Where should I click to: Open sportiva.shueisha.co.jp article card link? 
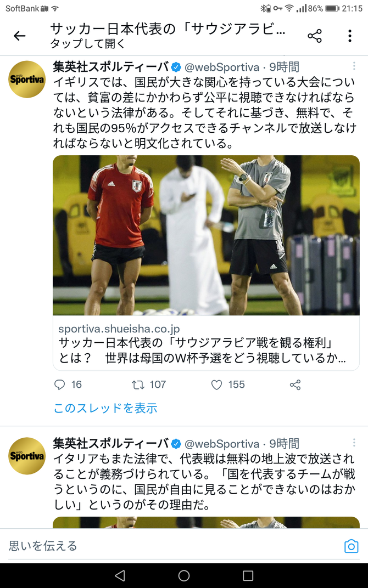click(206, 343)
